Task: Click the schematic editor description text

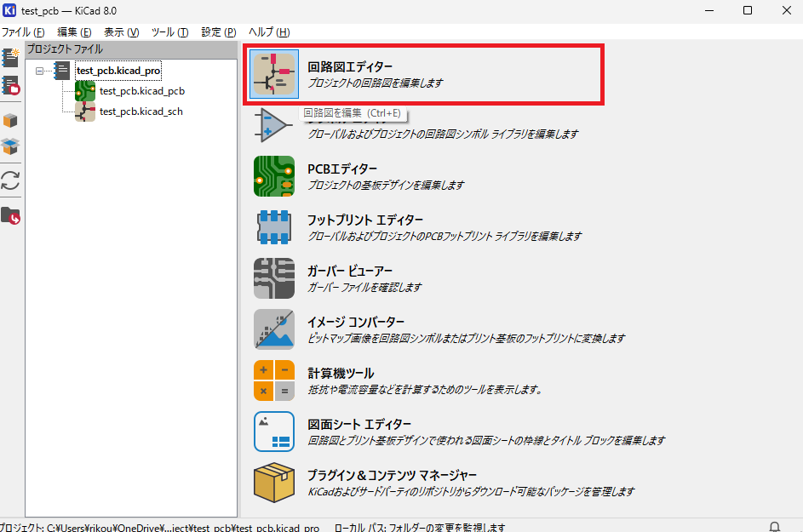Action: click(375, 83)
